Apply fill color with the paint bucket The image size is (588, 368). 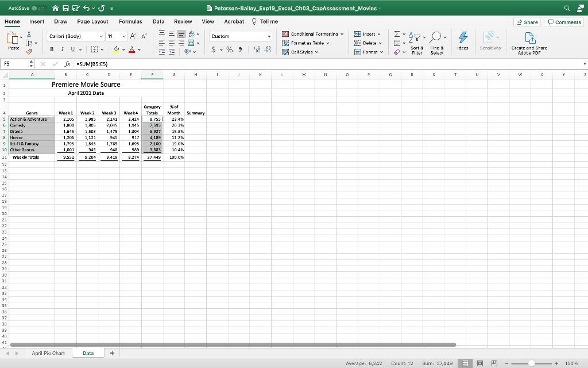coord(116,49)
